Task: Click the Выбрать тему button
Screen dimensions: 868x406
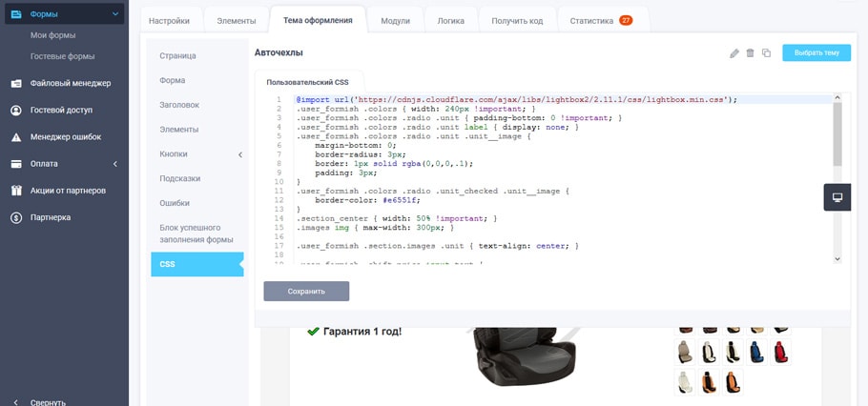Action: coord(816,53)
